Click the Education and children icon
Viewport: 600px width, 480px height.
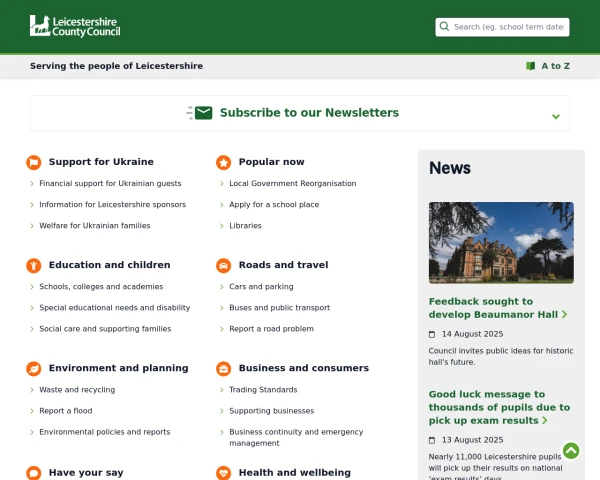pyautogui.click(x=34, y=265)
